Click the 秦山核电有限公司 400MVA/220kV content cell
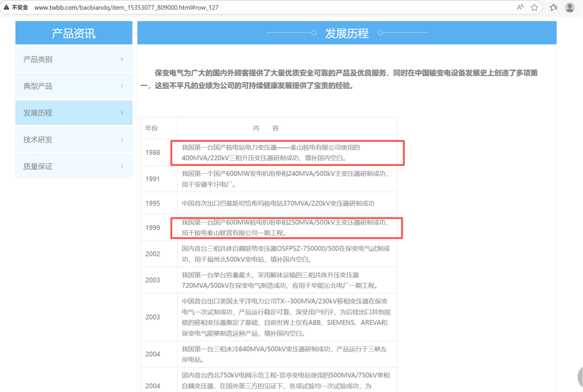583x392 pixels. click(287, 153)
